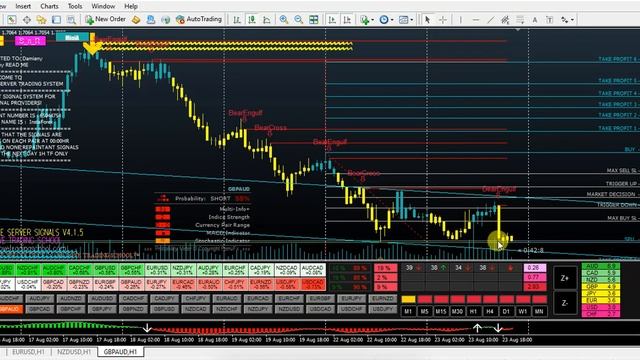This screenshot has height=360, width=640.
Task: Open the Periods clock dropdown
Action: tap(386, 20)
